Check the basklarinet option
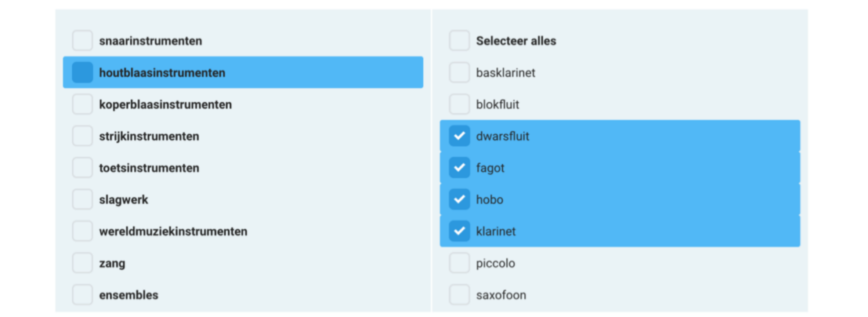868x317 pixels. coord(459,73)
